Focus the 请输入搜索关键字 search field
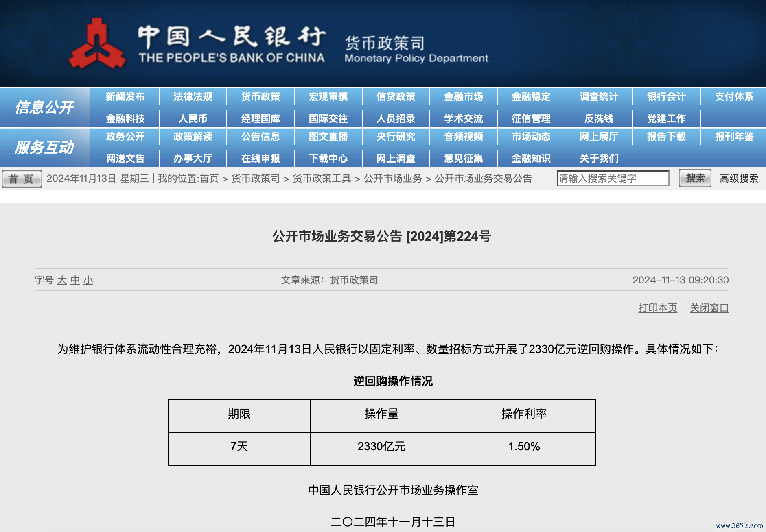766x532 pixels. 613,178
